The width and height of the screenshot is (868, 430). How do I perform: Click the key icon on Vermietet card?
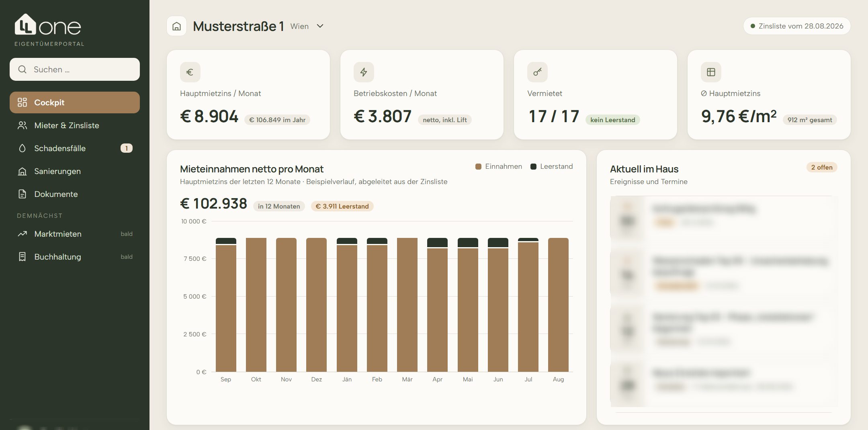pos(537,72)
